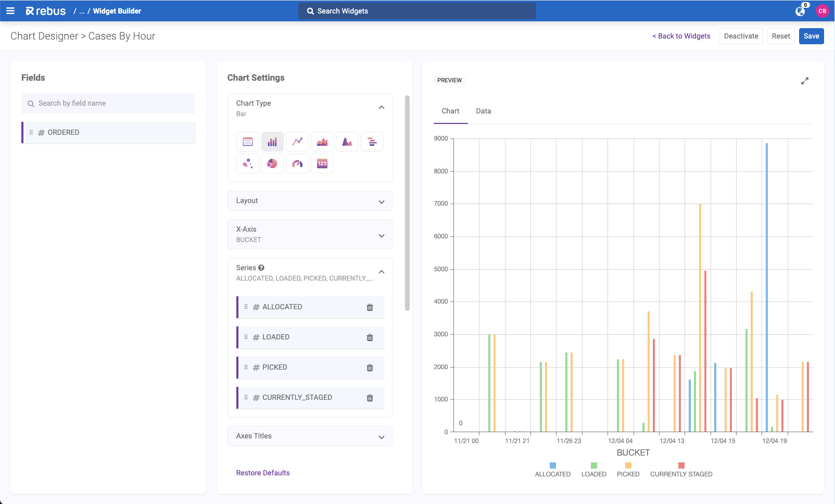Click the BUCKET axis title in chart
The width and height of the screenshot is (835, 504).
(633, 452)
